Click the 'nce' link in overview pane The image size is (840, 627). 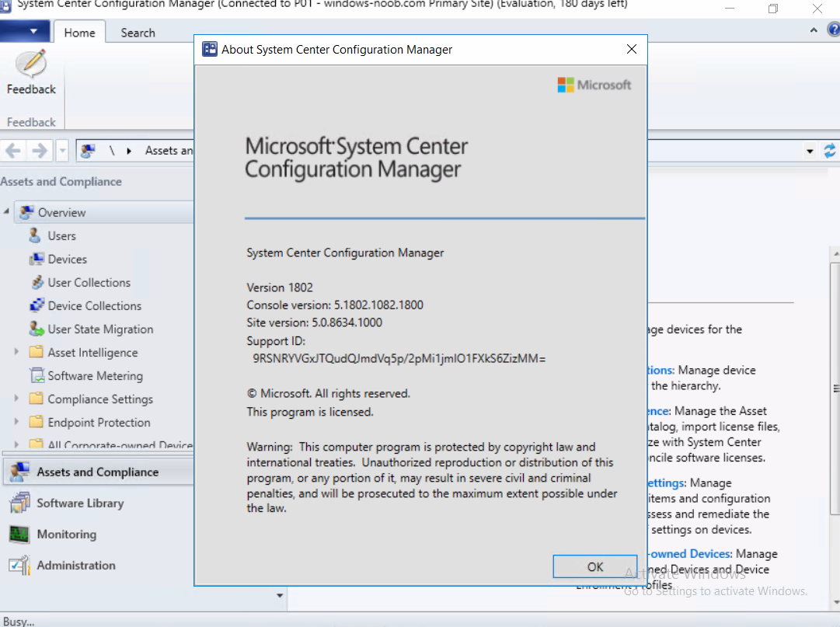pyautogui.click(x=659, y=411)
